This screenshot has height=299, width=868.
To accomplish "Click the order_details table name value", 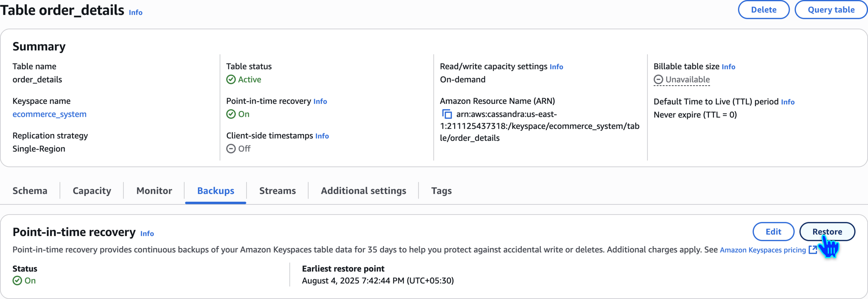I will pyautogui.click(x=37, y=80).
